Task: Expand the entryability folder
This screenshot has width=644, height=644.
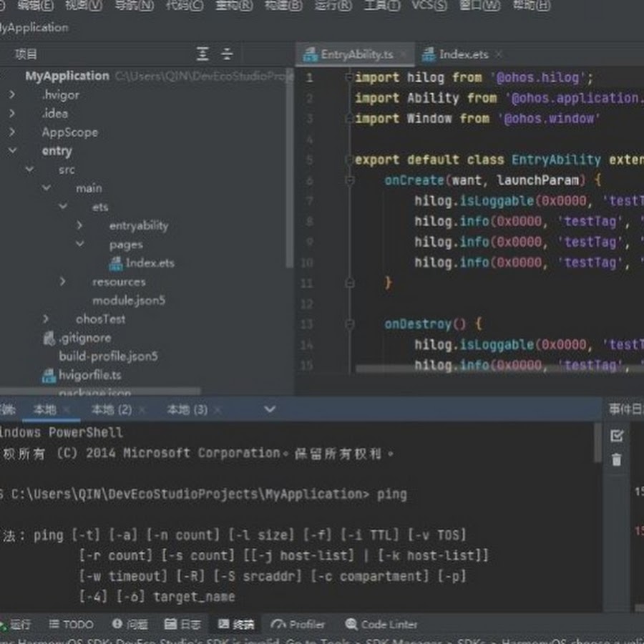Action: 79,225
